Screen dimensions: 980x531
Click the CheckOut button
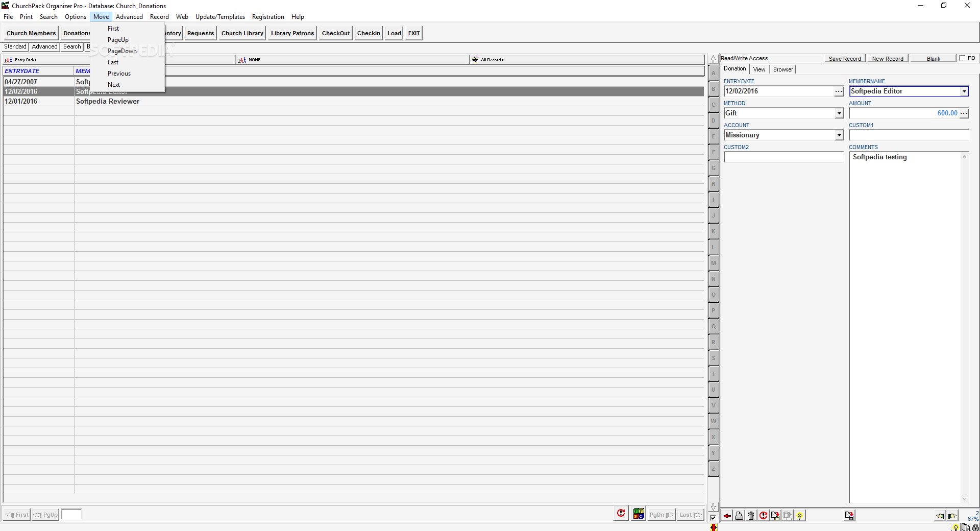pos(336,33)
